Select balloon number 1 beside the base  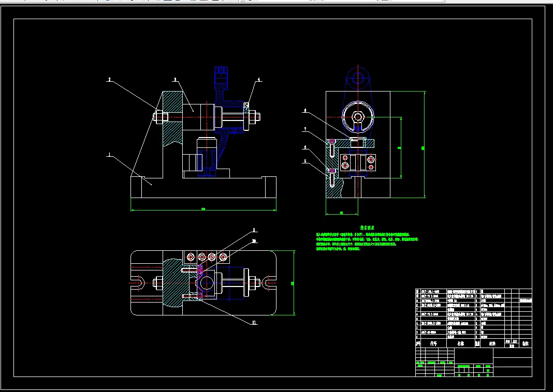tap(109, 154)
